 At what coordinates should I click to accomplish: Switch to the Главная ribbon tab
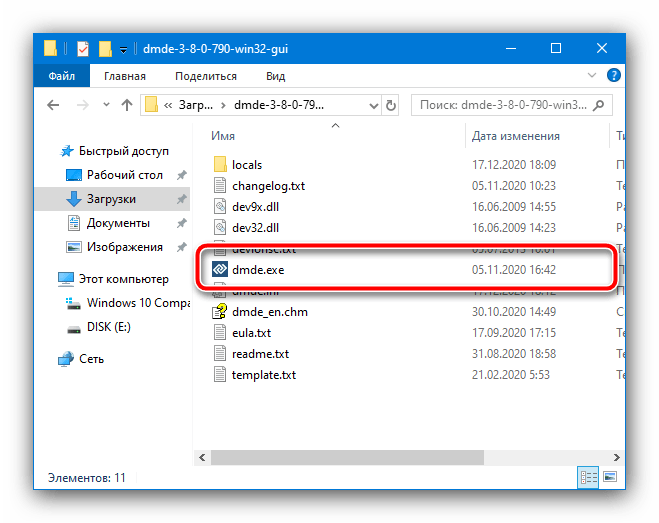pyautogui.click(x=125, y=76)
